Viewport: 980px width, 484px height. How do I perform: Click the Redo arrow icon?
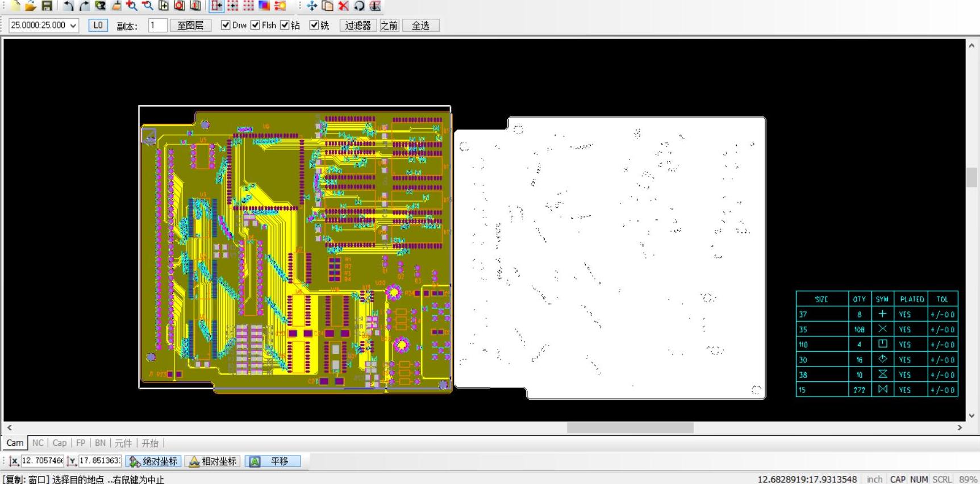(x=84, y=6)
